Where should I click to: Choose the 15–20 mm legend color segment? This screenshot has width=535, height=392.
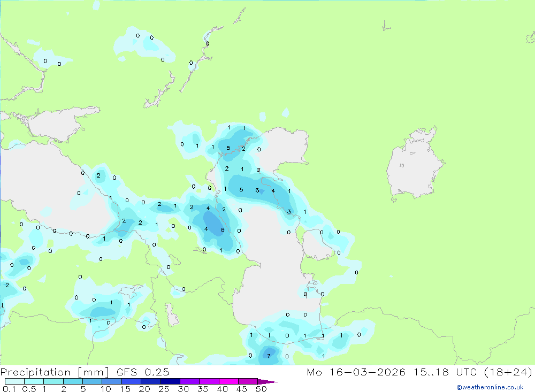pyautogui.click(x=132, y=381)
